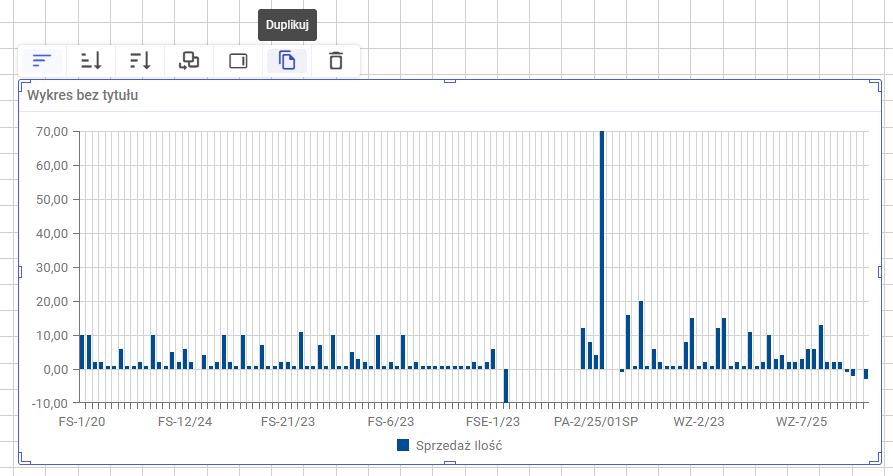
Task: Click the right-middle chart resize handle
Action: [881, 272]
